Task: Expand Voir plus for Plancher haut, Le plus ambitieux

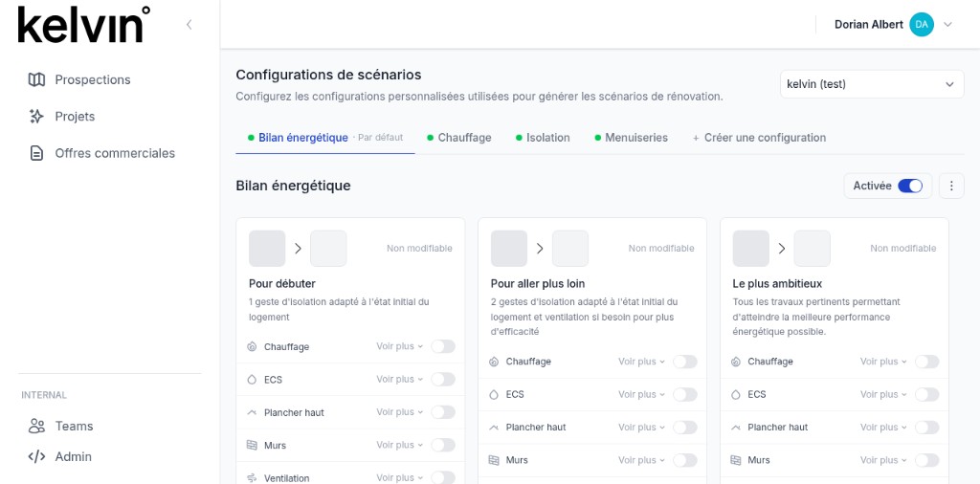Action: click(x=883, y=428)
